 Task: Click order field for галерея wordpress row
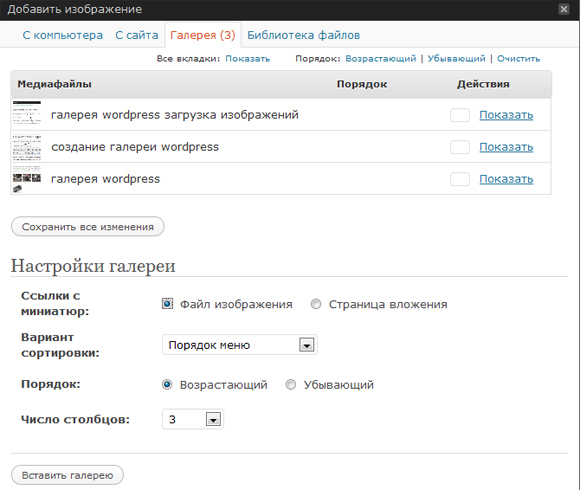click(460, 179)
